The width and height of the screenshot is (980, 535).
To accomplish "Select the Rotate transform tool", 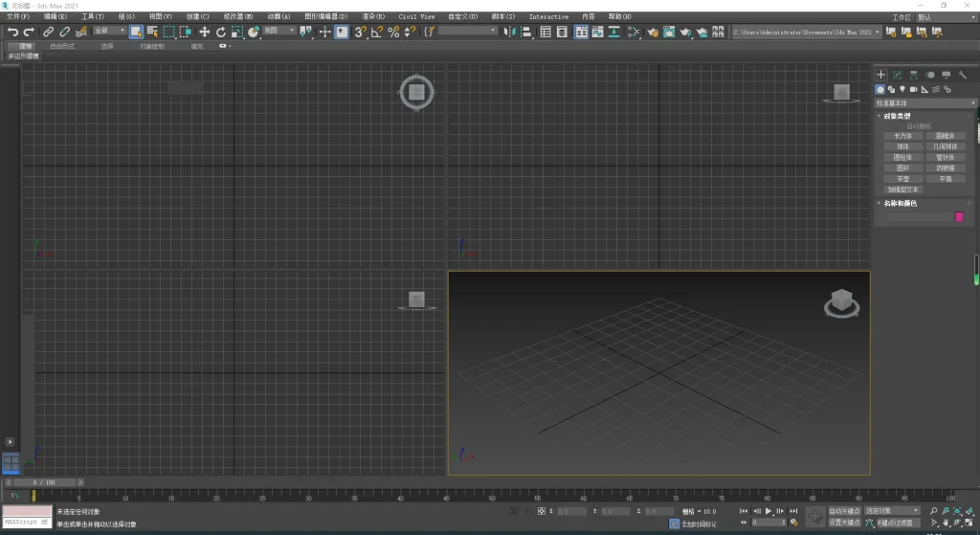I will point(220,32).
